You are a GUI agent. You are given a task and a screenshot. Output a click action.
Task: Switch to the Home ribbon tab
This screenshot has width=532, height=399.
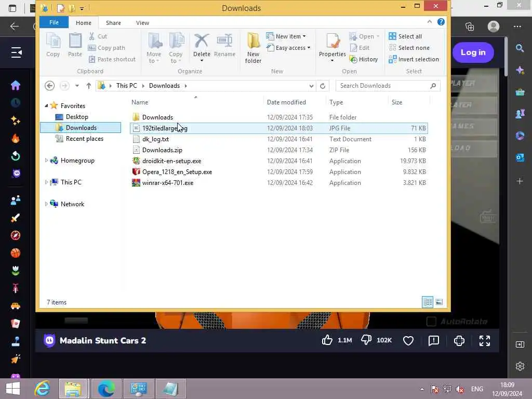84,23
